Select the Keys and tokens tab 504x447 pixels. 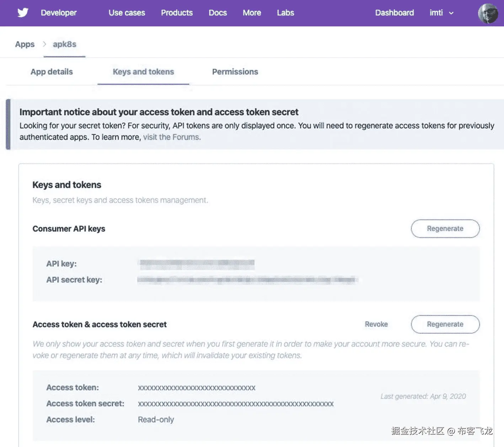143,72
